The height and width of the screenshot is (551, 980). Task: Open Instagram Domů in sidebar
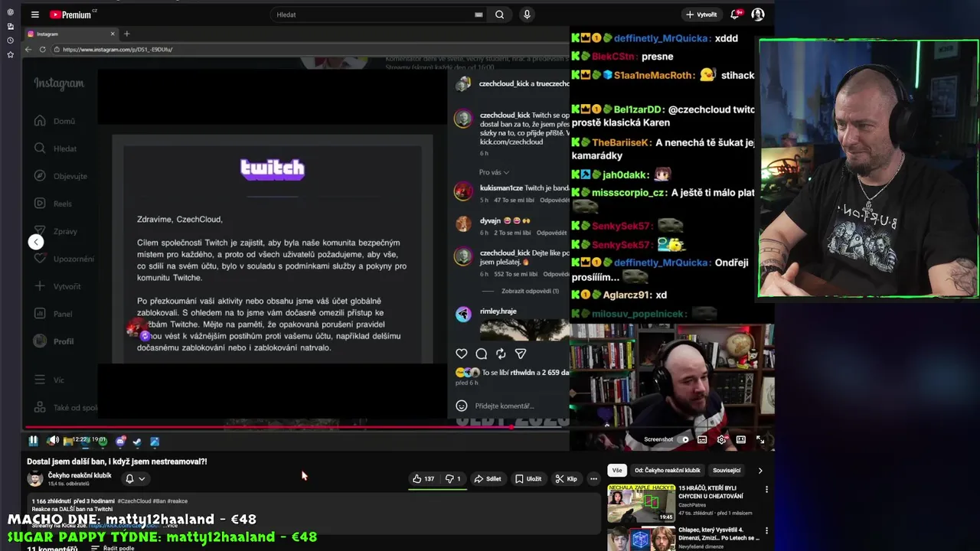(x=54, y=121)
